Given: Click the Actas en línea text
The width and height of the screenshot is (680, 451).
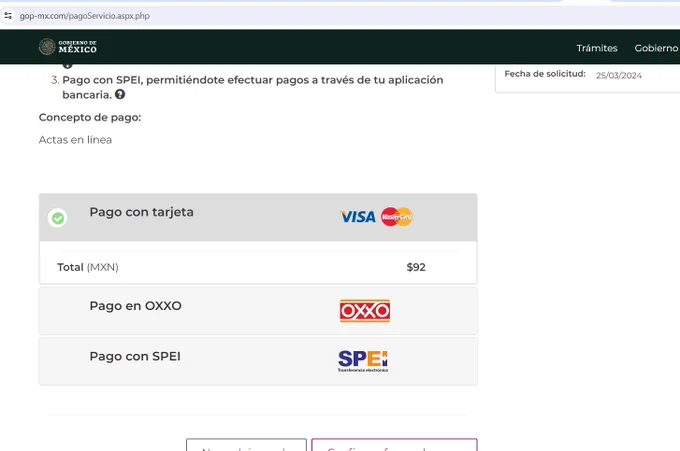Looking at the screenshot, I should click(75, 140).
